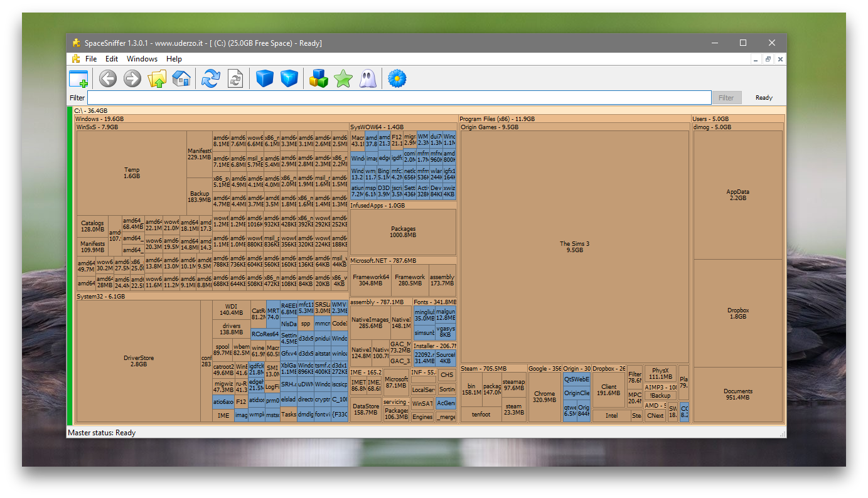Toggle unknown space display ghost icon

point(367,78)
